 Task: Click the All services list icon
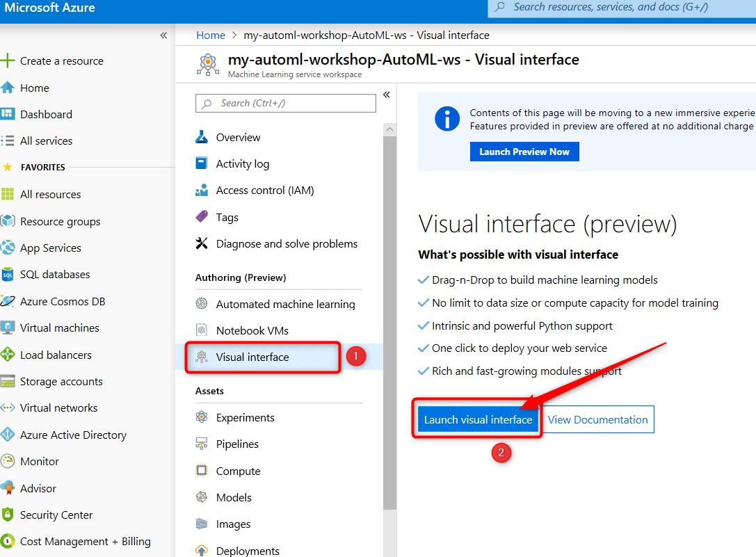pos(7,141)
